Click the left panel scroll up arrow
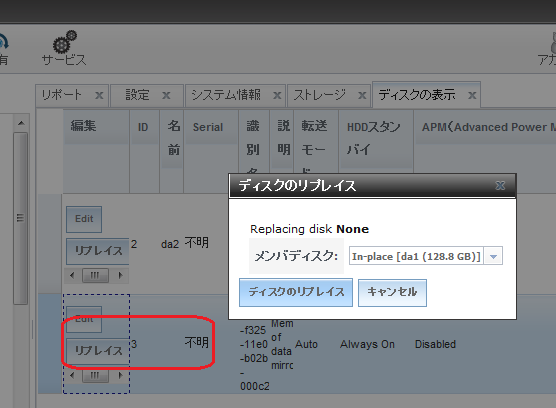Image resolution: width=556 pixels, height=408 pixels. 21,123
